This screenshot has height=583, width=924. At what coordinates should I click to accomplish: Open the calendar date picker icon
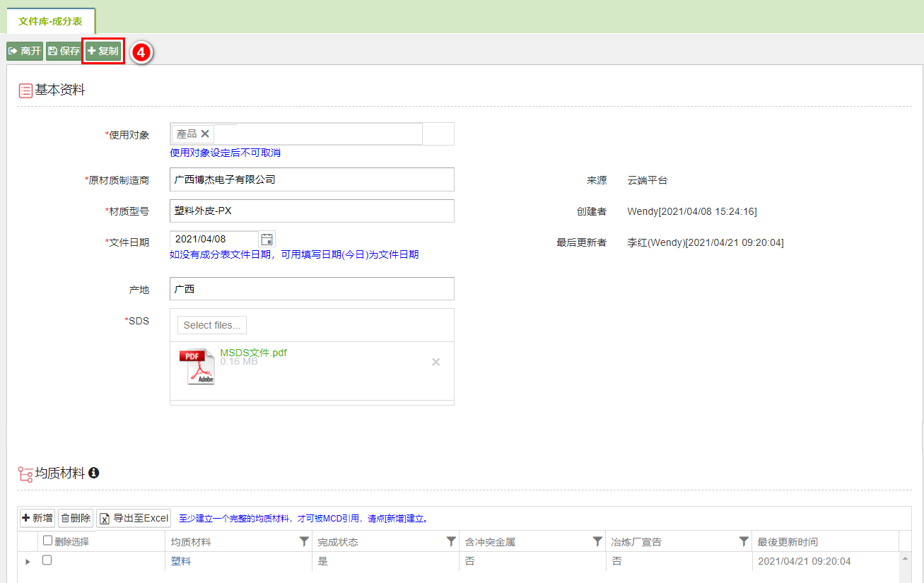pos(267,239)
